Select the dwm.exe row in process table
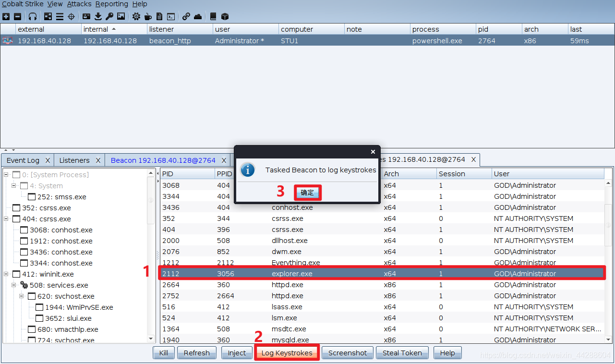The image size is (615, 364). (382, 252)
